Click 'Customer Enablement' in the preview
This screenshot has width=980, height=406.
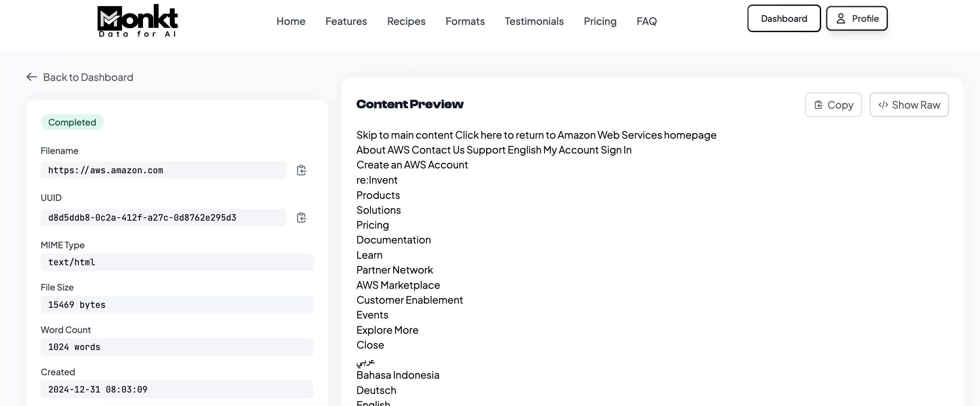click(x=409, y=299)
